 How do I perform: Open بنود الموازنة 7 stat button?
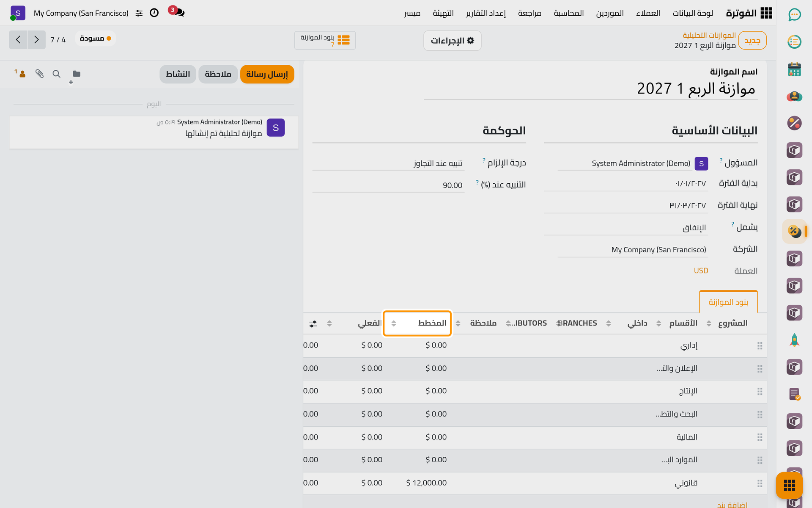tap(325, 40)
